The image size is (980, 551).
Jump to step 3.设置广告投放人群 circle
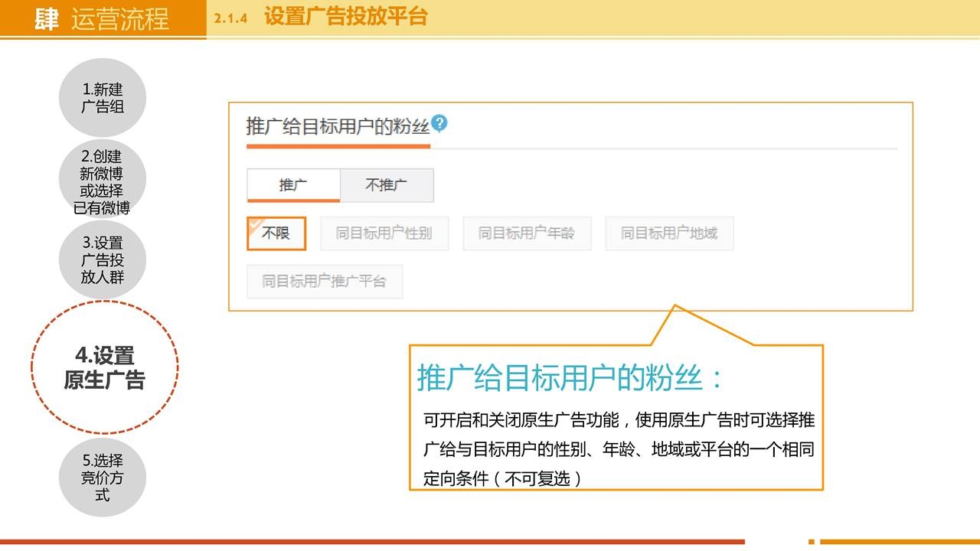[103, 260]
